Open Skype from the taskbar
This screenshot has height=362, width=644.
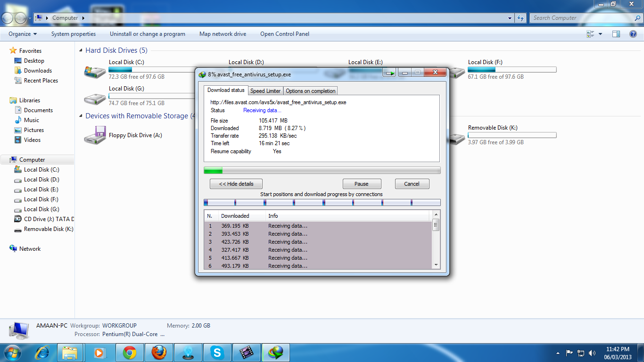pyautogui.click(x=217, y=353)
